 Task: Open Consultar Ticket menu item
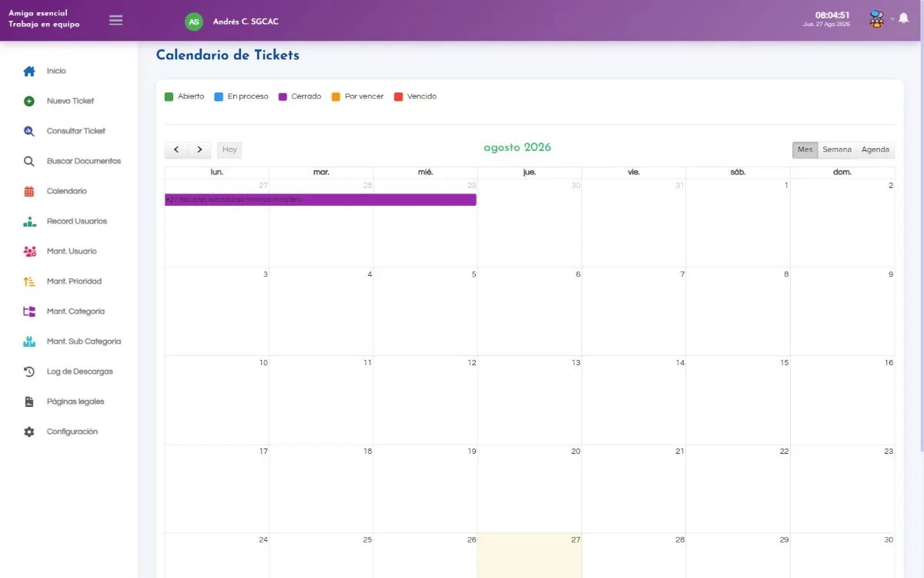76,131
